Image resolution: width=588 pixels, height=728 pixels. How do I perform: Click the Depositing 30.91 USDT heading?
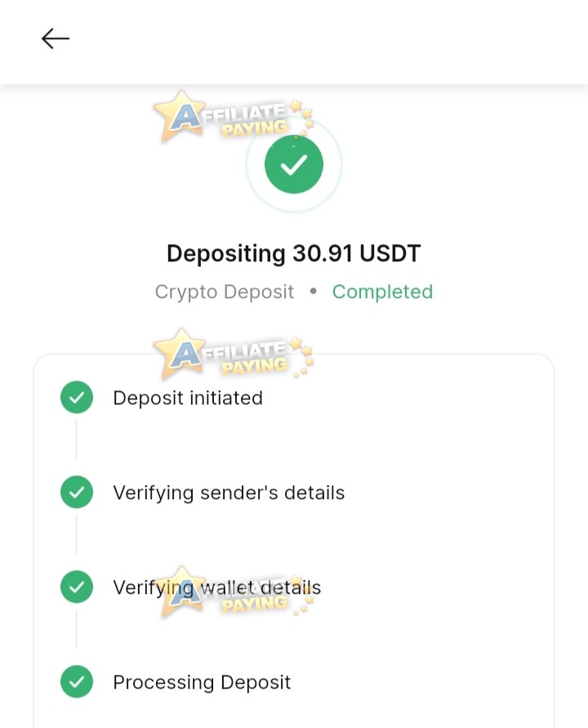click(x=294, y=253)
